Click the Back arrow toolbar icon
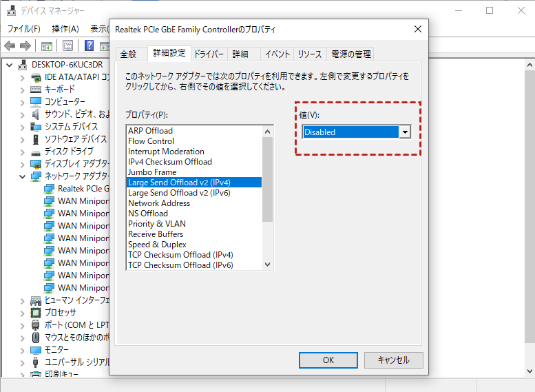535x392 pixels. point(10,45)
